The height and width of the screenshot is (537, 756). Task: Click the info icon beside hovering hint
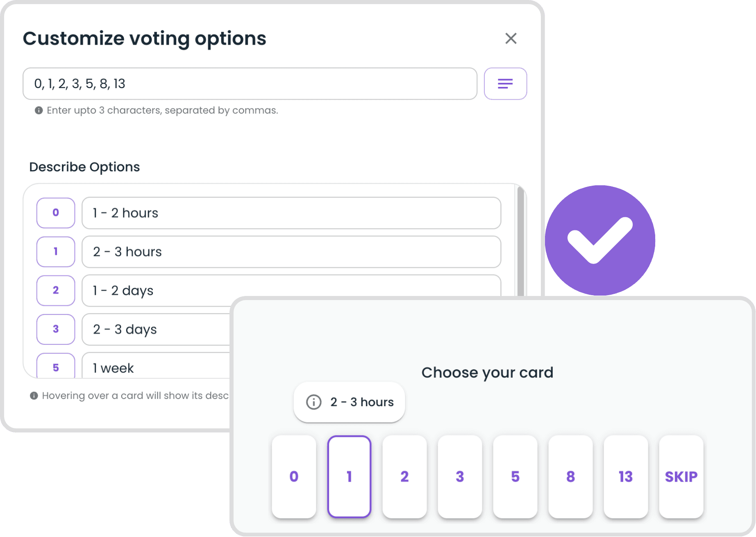(x=34, y=396)
